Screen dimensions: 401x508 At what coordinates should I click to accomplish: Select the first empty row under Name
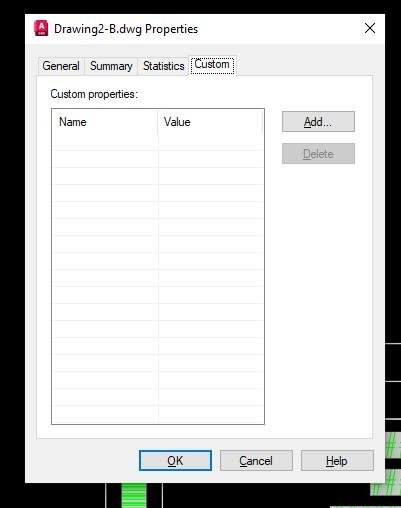tap(105, 142)
